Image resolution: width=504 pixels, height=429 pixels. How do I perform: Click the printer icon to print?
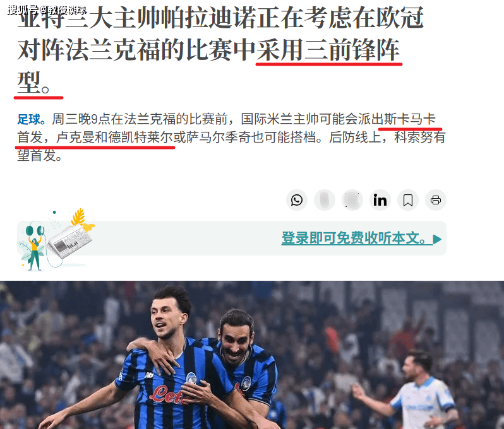tap(436, 200)
